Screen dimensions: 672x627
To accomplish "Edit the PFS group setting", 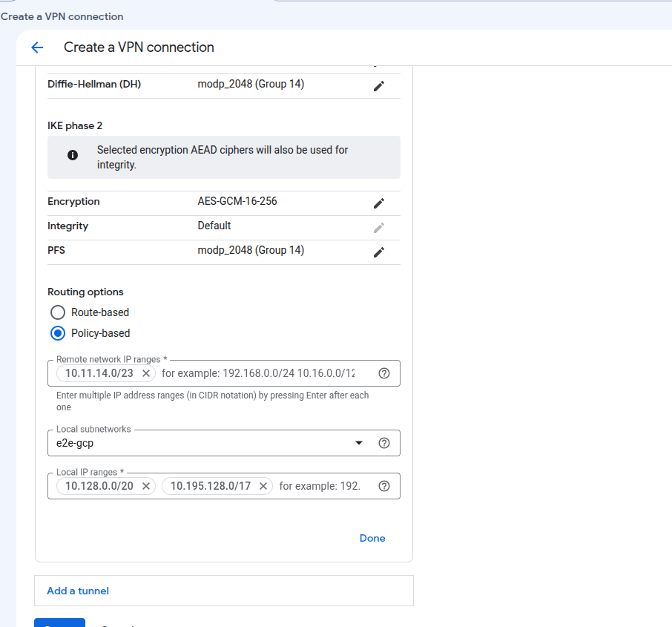I will click(x=379, y=252).
